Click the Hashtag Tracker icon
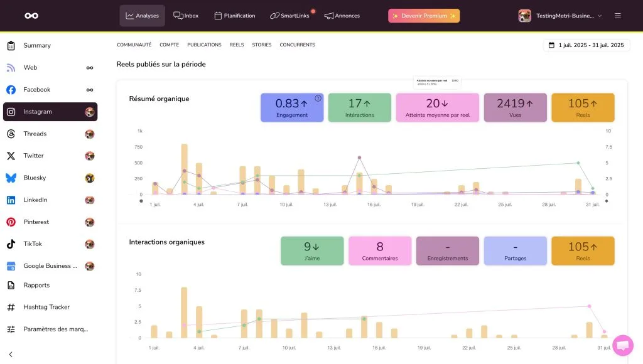Screen dimensions: 643x364 click(11, 308)
